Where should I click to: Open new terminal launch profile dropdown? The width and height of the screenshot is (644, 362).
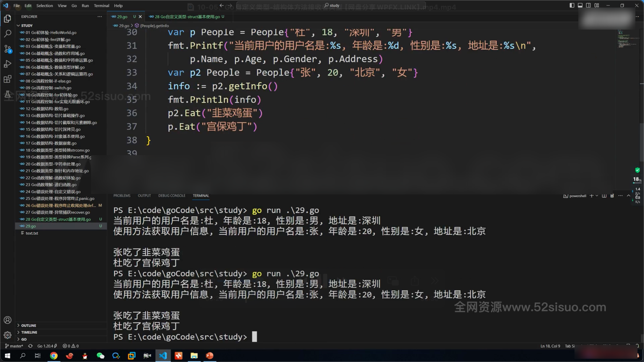[597, 196]
